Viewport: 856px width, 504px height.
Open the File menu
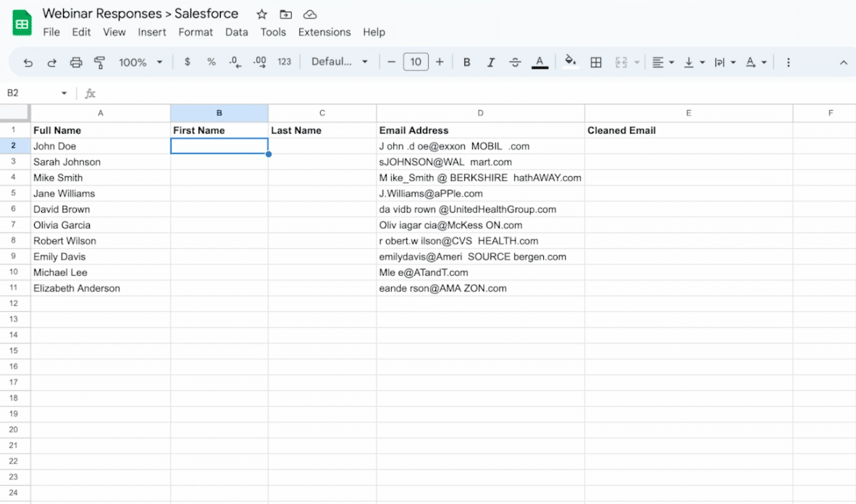51,32
